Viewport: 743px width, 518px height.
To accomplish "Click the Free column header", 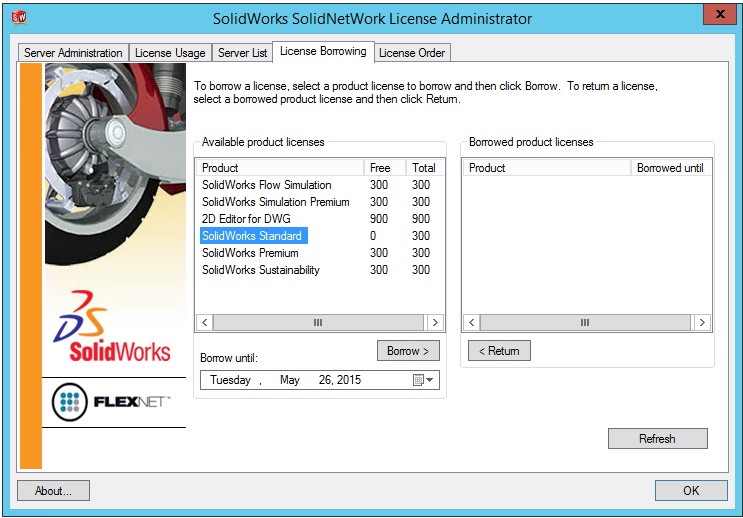I will 384,168.
